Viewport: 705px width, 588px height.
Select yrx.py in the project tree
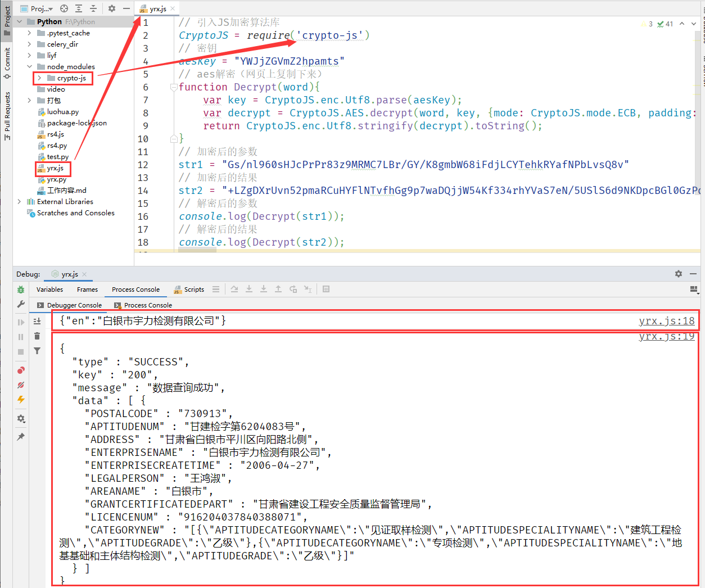56,179
